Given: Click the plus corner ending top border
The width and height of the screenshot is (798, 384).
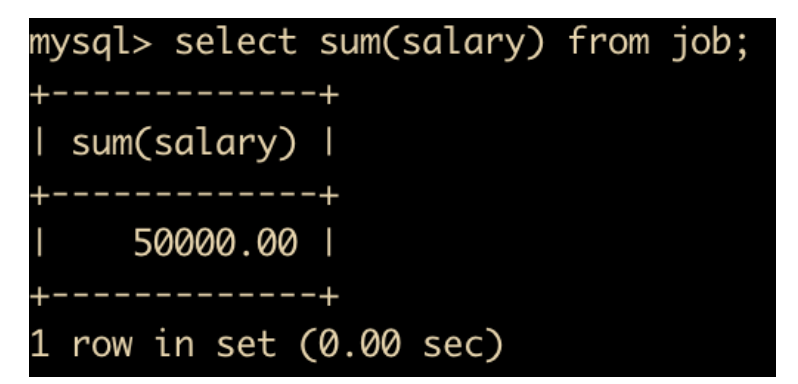Looking at the screenshot, I should [329, 95].
